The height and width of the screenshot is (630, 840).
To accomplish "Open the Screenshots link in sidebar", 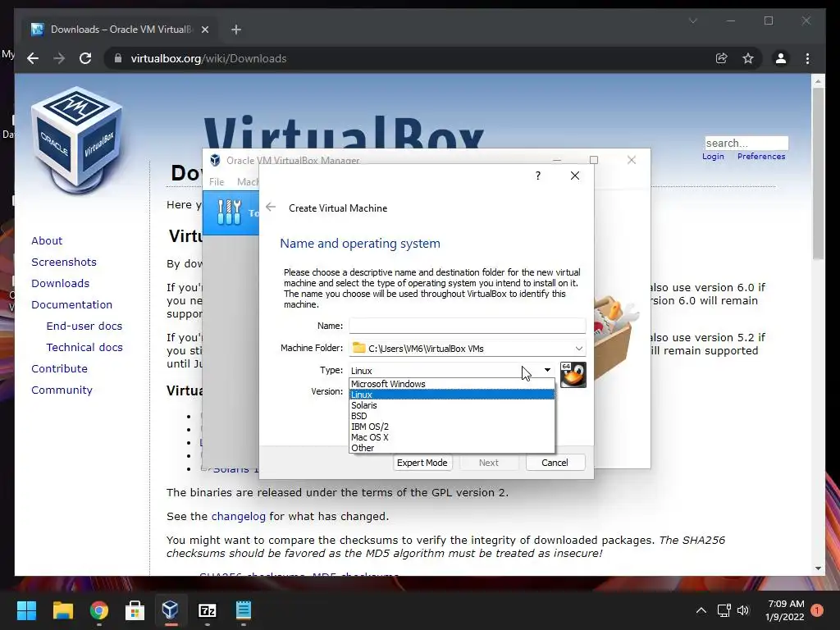I will [64, 262].
